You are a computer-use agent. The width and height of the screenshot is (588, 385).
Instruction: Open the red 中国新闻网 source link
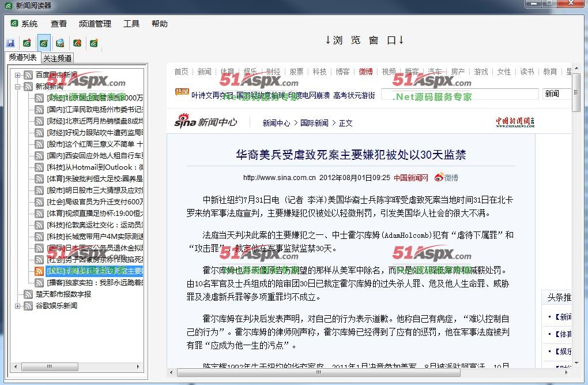coord(411,178)
